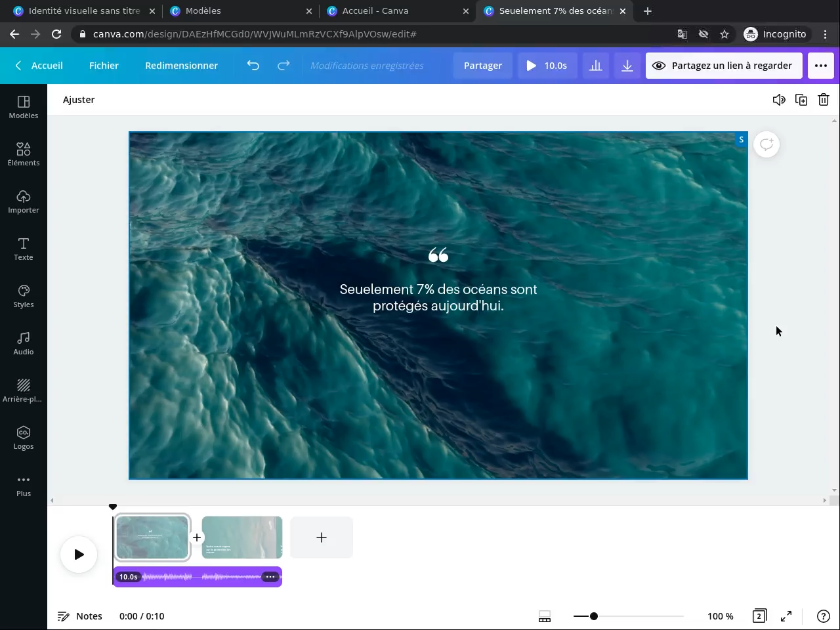Delete the current page with trash icon
The image size is (840, 630).
[824, 100]
